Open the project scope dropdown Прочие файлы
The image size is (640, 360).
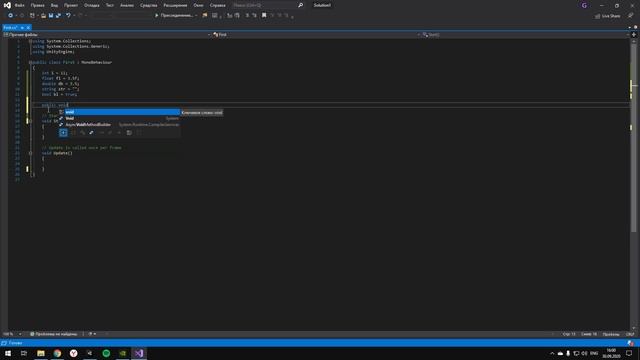pyautogui.click(x=107, y=35)
